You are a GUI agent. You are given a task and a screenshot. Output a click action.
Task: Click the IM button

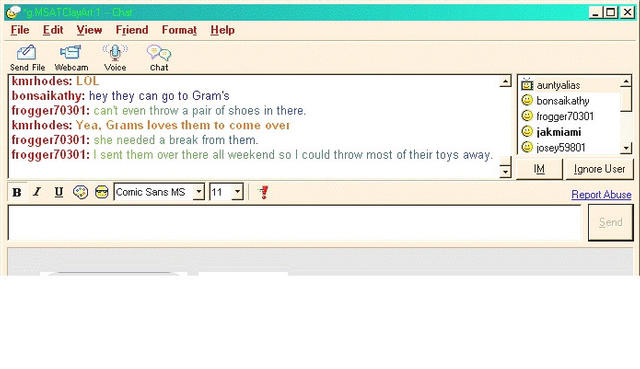point(539,169)
